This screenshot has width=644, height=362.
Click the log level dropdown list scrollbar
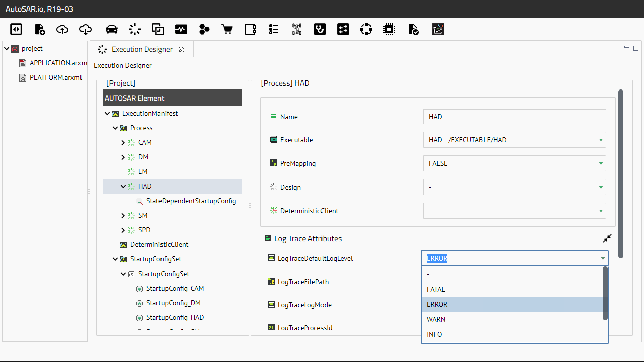(605, 294)
